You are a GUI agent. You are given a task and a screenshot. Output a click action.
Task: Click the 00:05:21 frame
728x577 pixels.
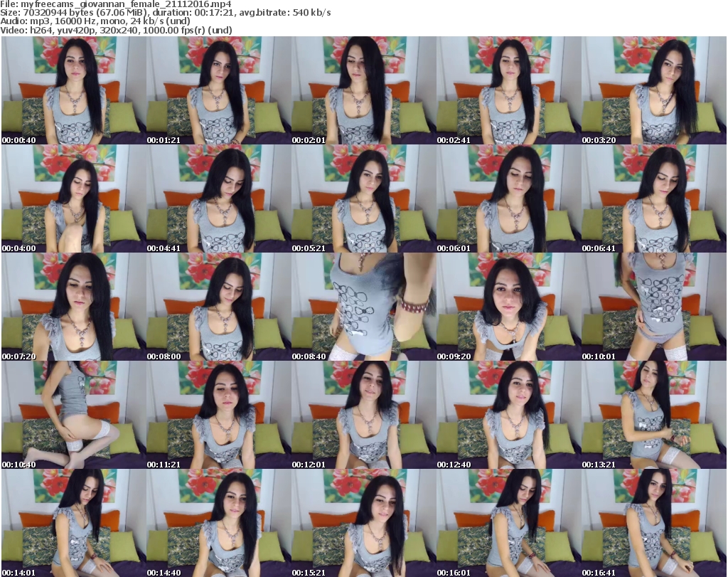click(x=363, y=198)
